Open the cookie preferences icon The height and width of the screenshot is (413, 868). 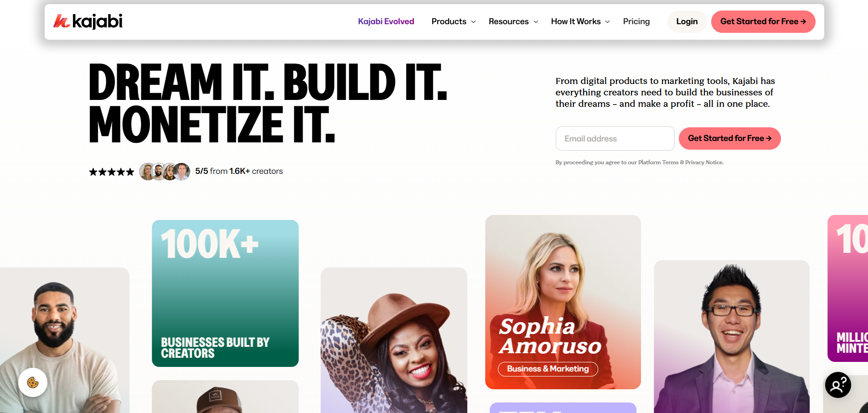click(x=33, y=382)
